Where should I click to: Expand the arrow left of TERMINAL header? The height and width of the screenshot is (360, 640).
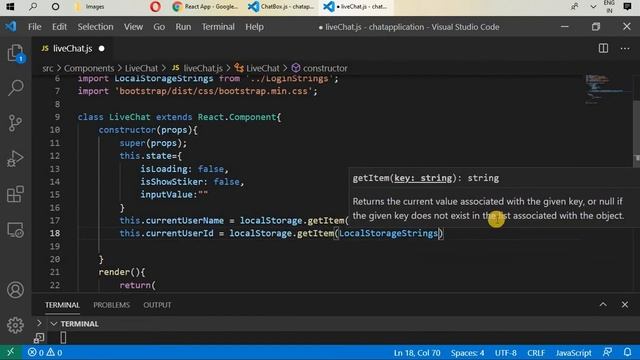tap(39, 323)
